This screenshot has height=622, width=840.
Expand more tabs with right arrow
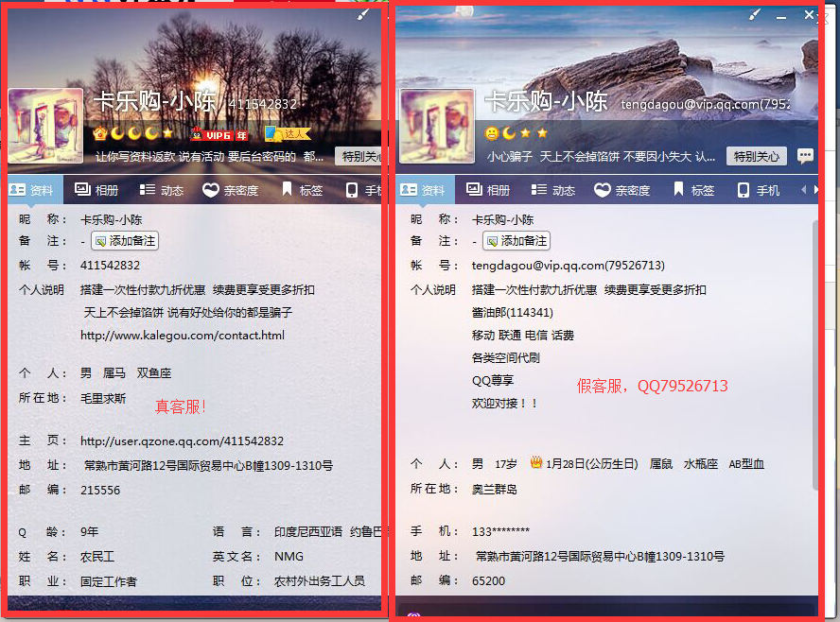814,190
